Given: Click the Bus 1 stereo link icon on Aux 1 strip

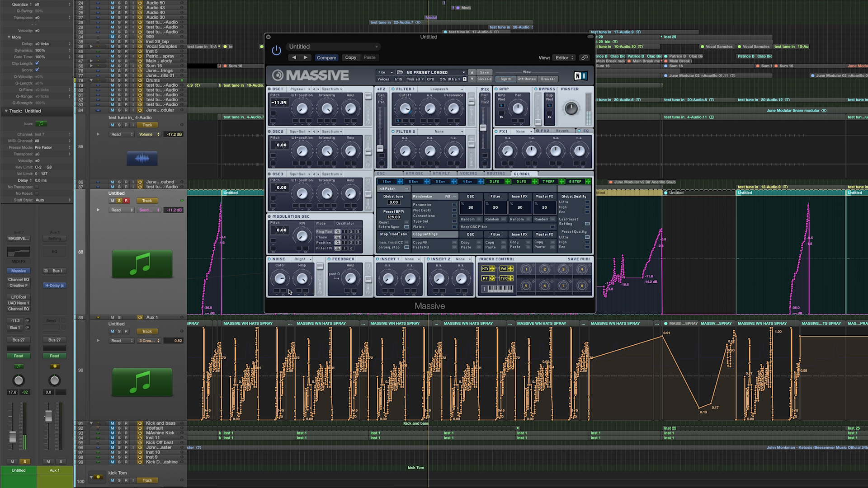Looking at the screenshot, I should coord(46,271).
